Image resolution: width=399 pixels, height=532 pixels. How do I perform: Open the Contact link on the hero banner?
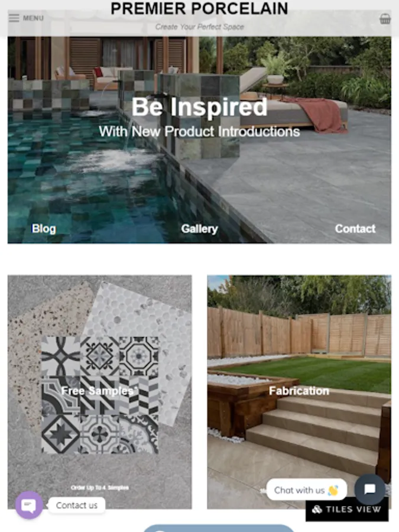point(355,229)
